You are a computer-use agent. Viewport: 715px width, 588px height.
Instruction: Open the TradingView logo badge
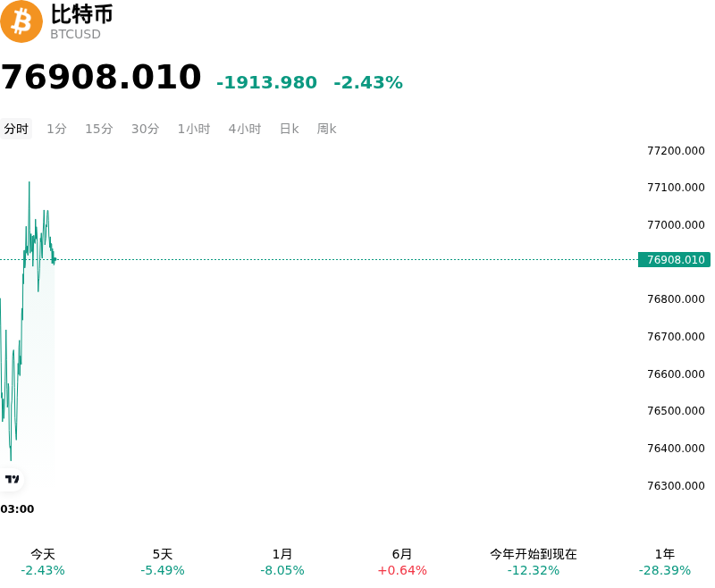pos(12,479)
